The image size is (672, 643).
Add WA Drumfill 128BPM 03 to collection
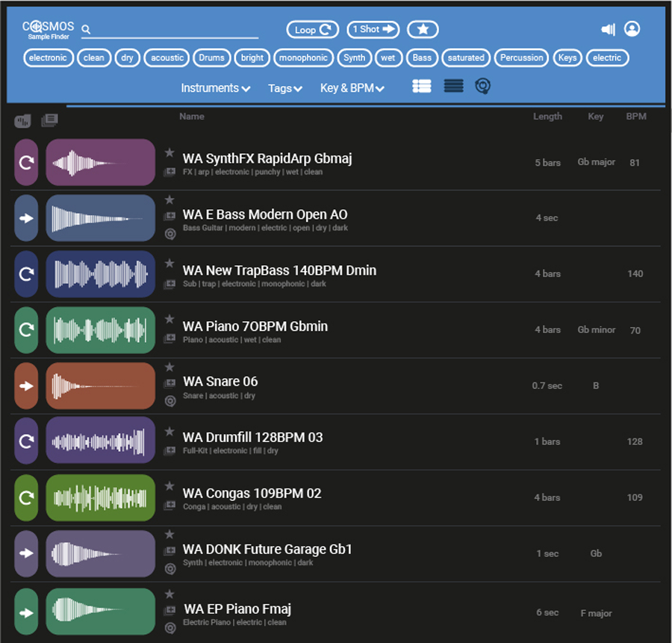pyautogui.click(x=169, y=450)
